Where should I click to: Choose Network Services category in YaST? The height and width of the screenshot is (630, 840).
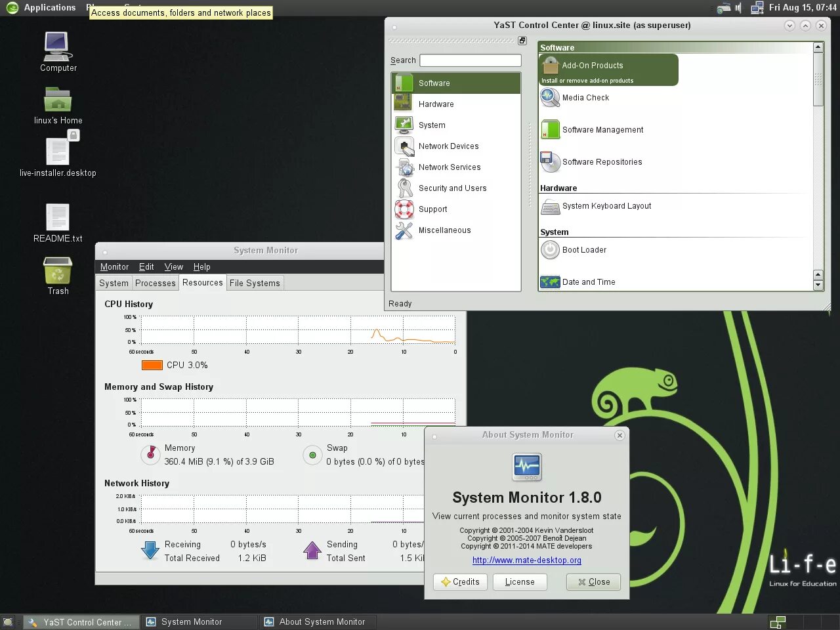tap(456, 167)
